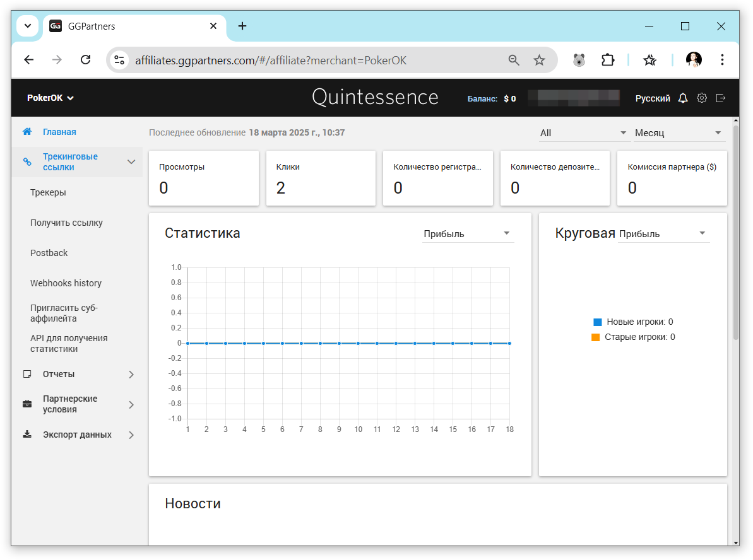This screenshot has width=753, height=560.
Task: Click the date 18 марта 2025 г., 10:37
Action: (x=297, y=132)
